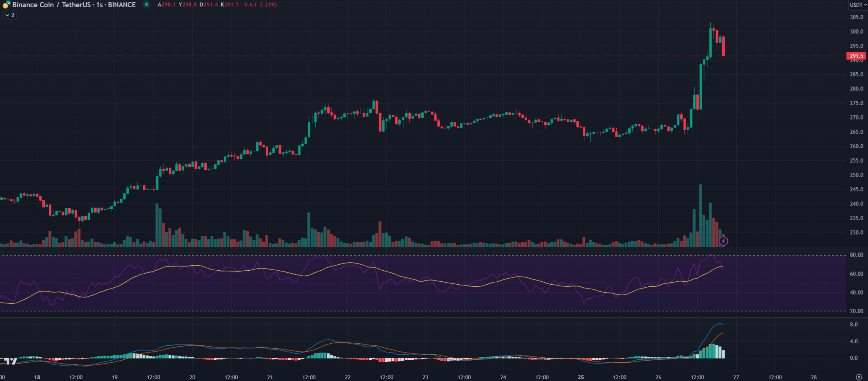Click the 20.00 level on the RSI scale
868x381 pixels.
tap(856, 311)
